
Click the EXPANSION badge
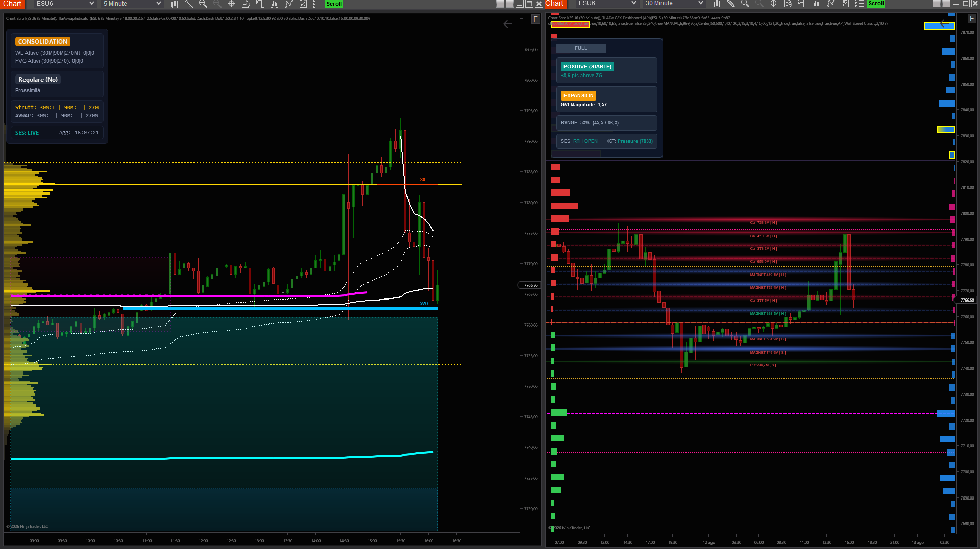(x=578, y=96)
